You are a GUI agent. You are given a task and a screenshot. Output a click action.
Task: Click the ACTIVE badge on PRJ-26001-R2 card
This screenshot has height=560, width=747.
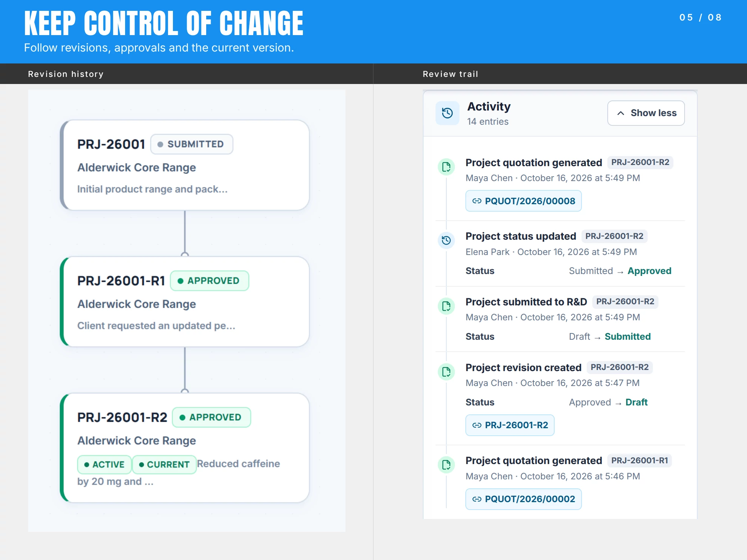click(105, 464)
